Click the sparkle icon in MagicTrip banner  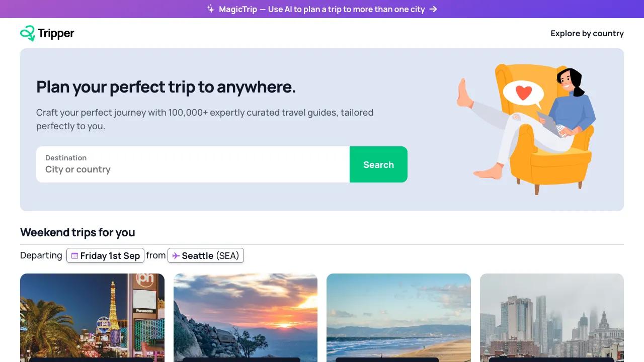coord(211,9)
